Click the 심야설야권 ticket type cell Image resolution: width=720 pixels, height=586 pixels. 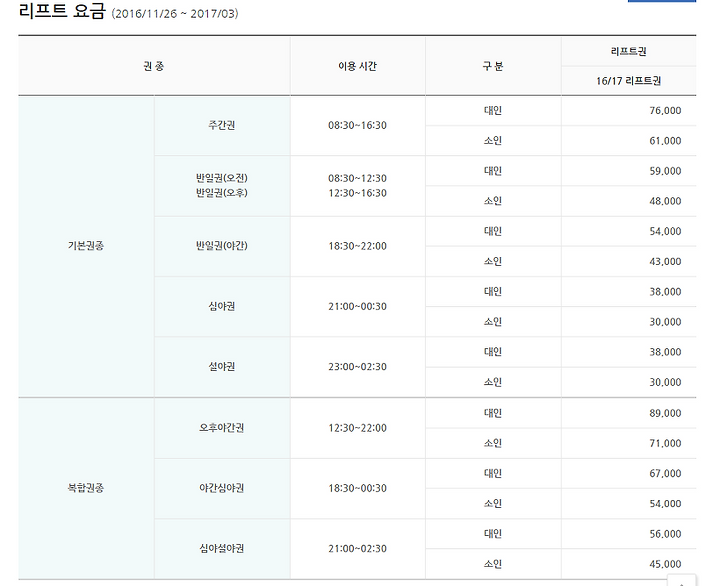click(x=222, y=548)
